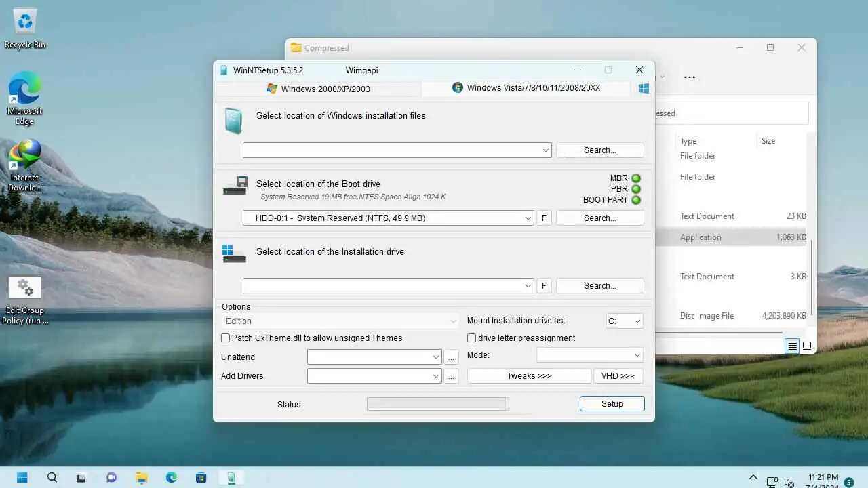Viewport: 868px width, 488px height.
Task: Open File Explorer from the taskbar
Action: coord(141,477)
